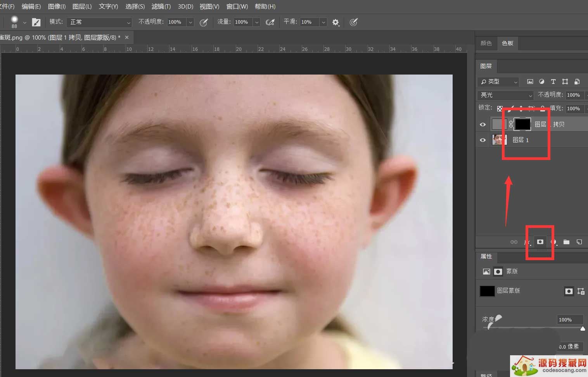
Task: Hide the 图层 1 拷贝 layer
Action: 483,124
